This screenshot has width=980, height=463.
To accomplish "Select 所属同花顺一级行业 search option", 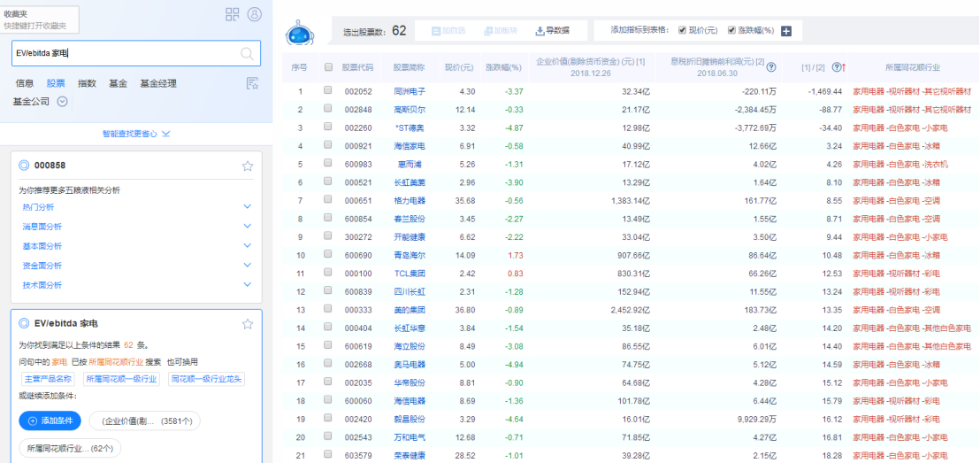I will pyautogui.click(x=122, y=379).
